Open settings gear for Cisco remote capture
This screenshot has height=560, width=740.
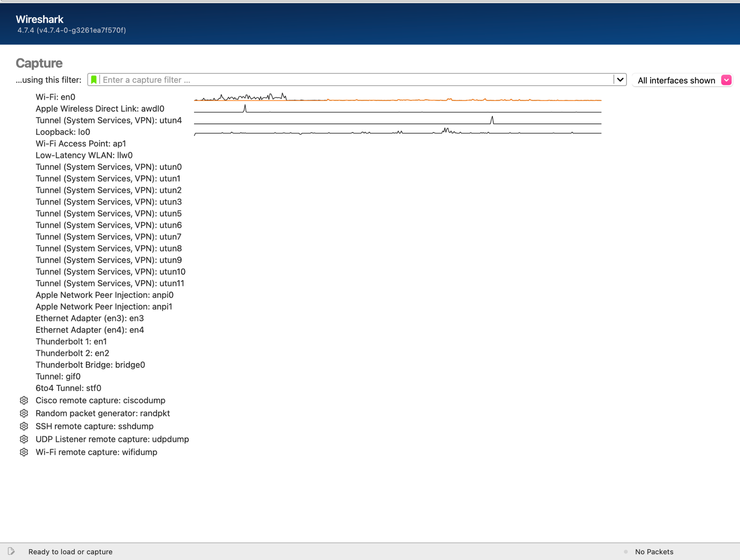tap(24, 400)
